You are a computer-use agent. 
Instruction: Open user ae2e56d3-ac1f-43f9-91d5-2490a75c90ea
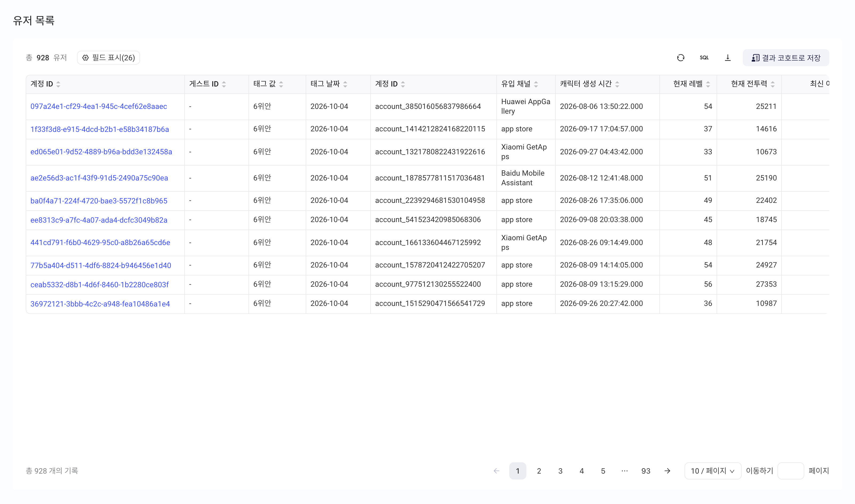pos(99,178)
